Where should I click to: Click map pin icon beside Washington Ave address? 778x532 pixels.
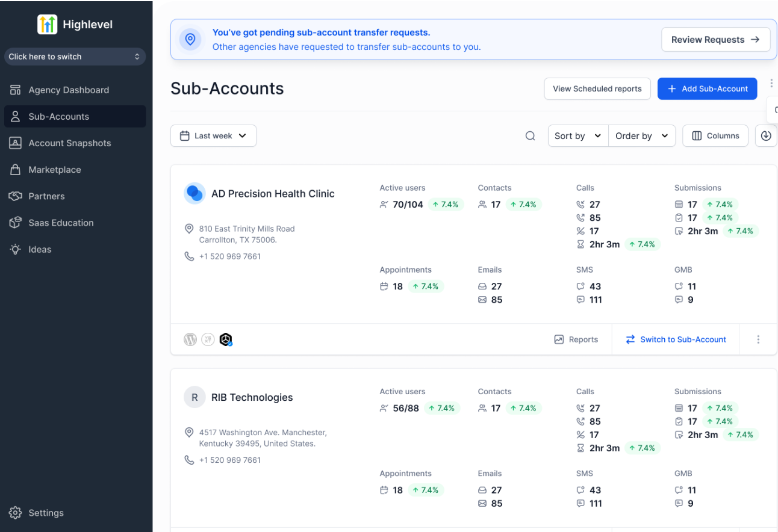coord(189,432)
